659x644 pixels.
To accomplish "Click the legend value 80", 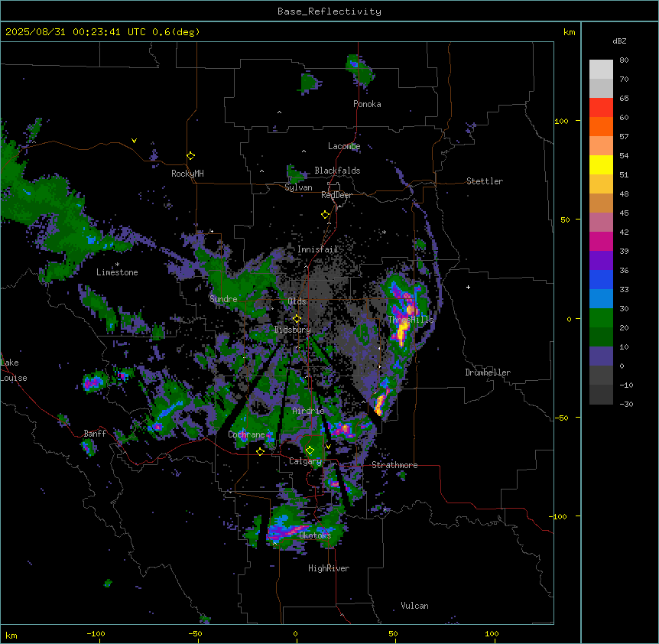I will 624,60.
